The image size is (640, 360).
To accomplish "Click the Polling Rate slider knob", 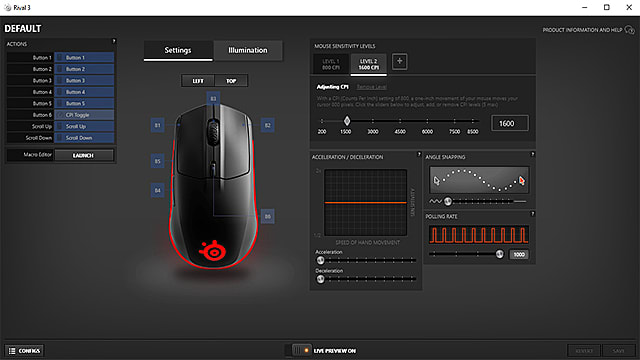I will click(x=500, y=254).
